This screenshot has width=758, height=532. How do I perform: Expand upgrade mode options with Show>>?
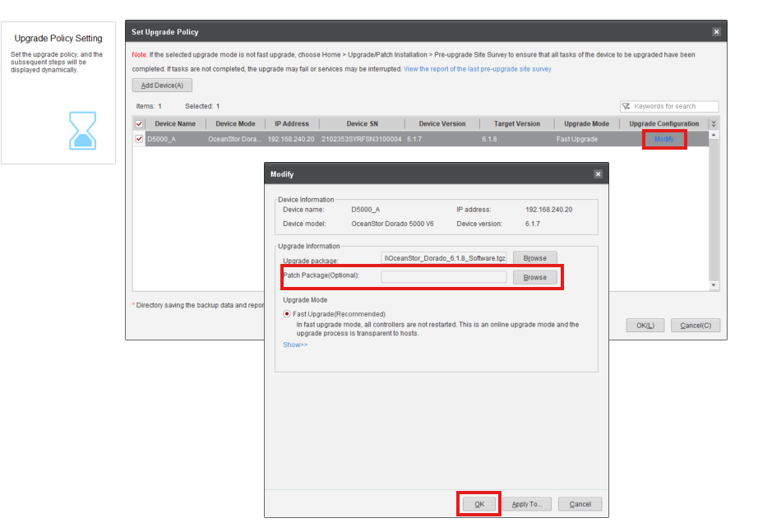point(295,345)
